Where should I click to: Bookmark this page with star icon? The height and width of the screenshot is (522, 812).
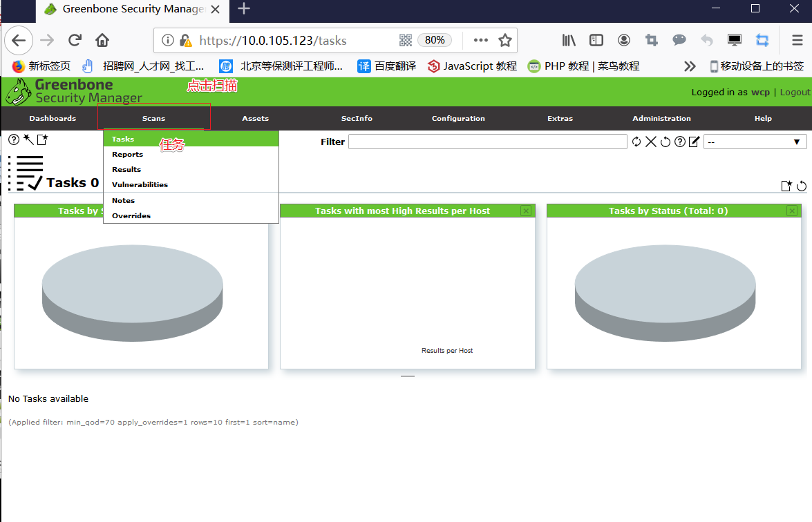coord(505,40)
